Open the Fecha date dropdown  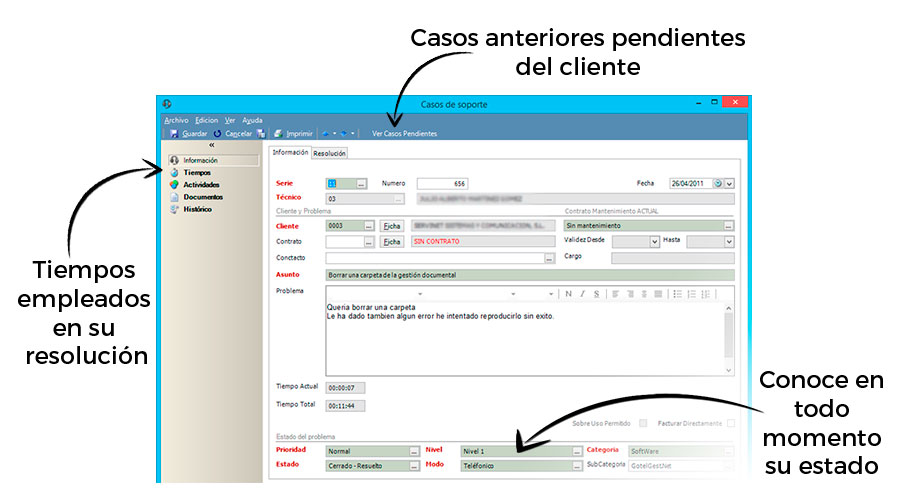point(729,184)
